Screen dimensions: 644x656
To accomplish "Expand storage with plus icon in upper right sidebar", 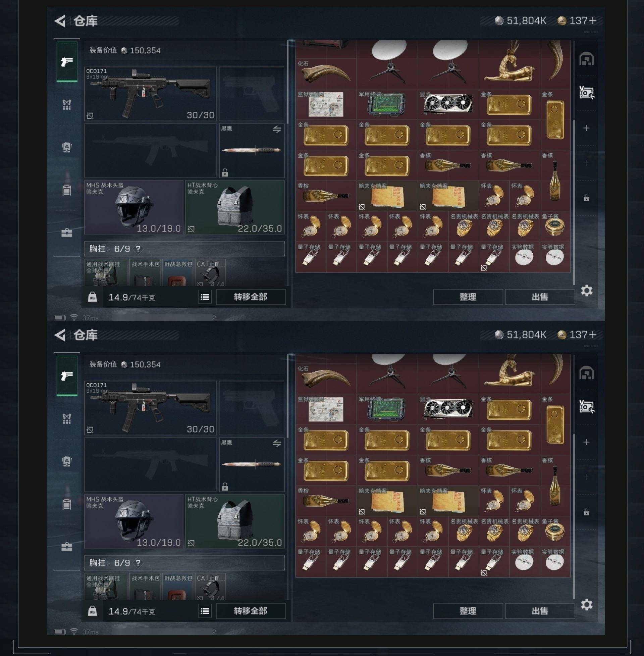I will [x=587, y=128].
